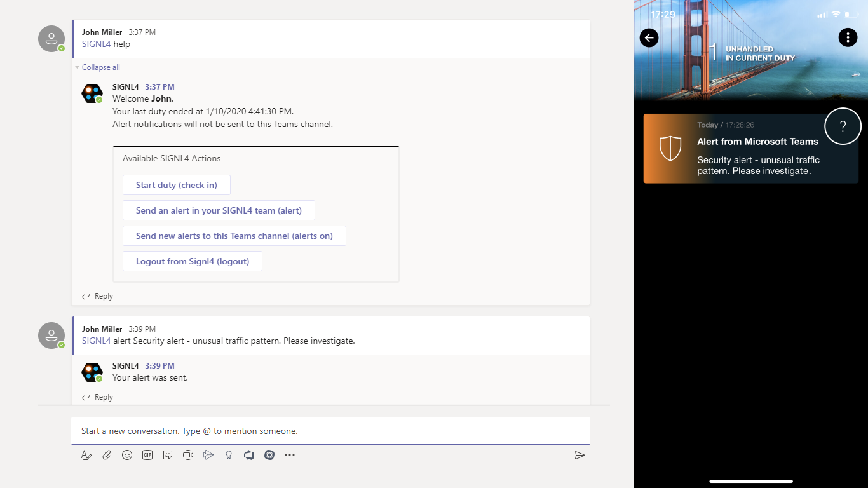
Task: Open the Azure DevOps messaging extension icon
Action: (x=249, y=455)
